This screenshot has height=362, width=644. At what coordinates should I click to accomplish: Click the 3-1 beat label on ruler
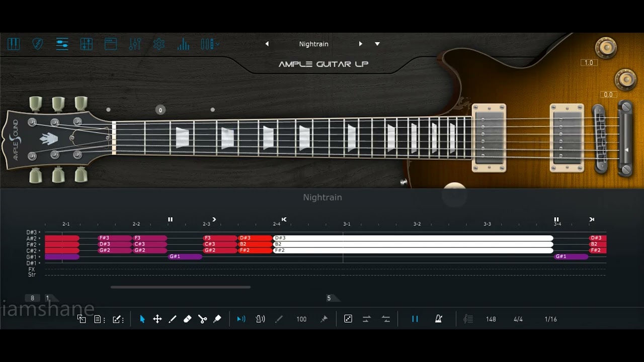click(347, 224)
